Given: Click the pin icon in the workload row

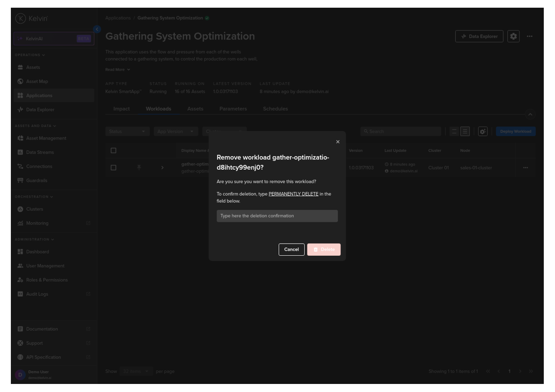Looking at the screenshot, I should 139,168.
